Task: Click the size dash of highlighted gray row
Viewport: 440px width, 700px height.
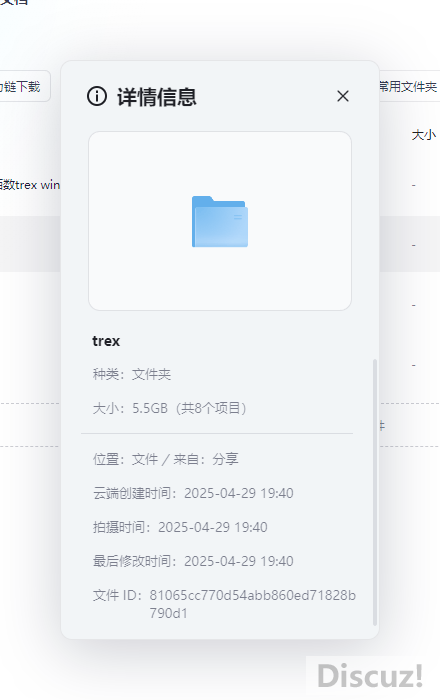Action: point(414,245)
